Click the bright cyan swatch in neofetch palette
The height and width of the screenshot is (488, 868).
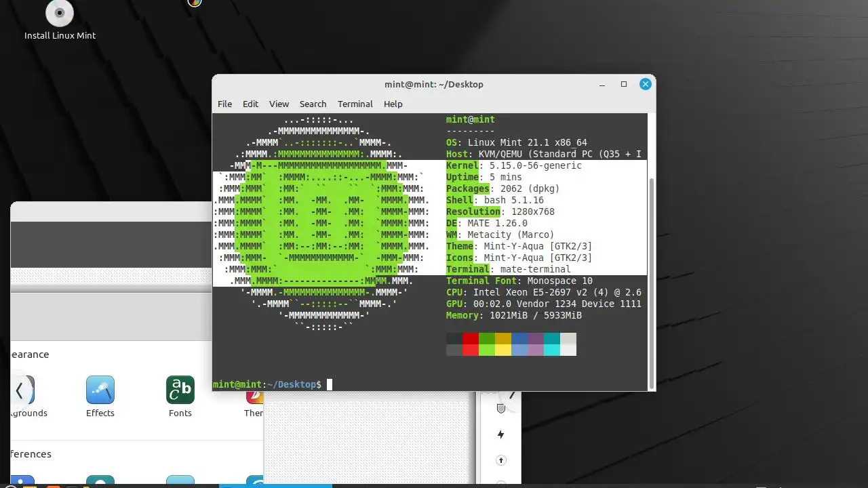[552, 350]
